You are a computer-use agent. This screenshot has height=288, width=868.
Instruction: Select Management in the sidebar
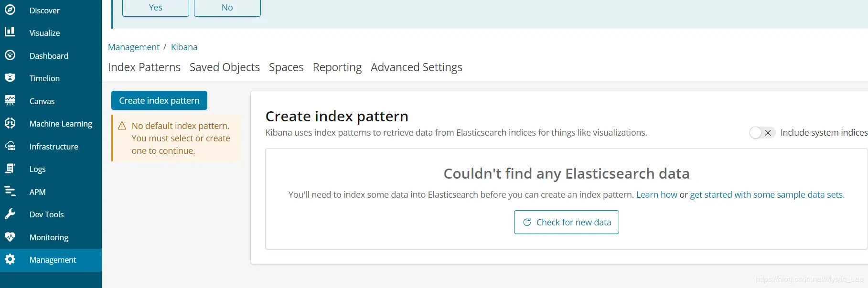pos(51,260)
